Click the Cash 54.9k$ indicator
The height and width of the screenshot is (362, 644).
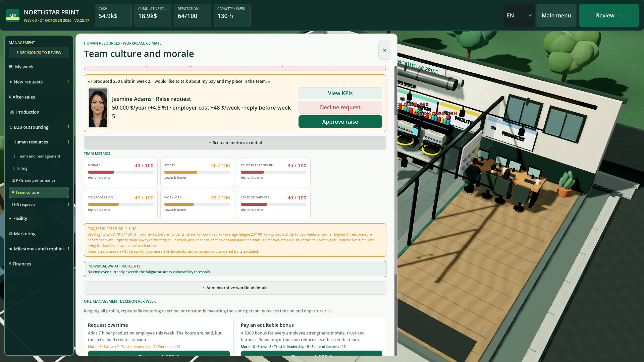(x=113, y=15)
